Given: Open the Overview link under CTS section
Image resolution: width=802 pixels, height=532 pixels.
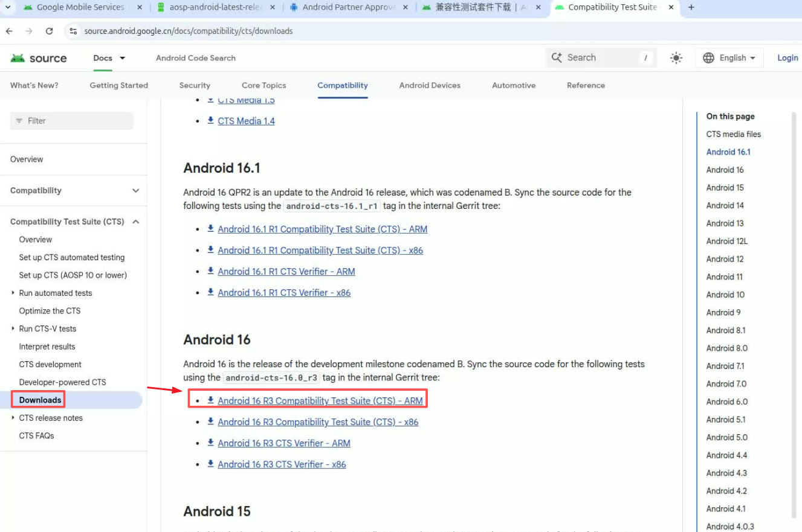Looking at the screenshot, I should [x=36, y=240].
